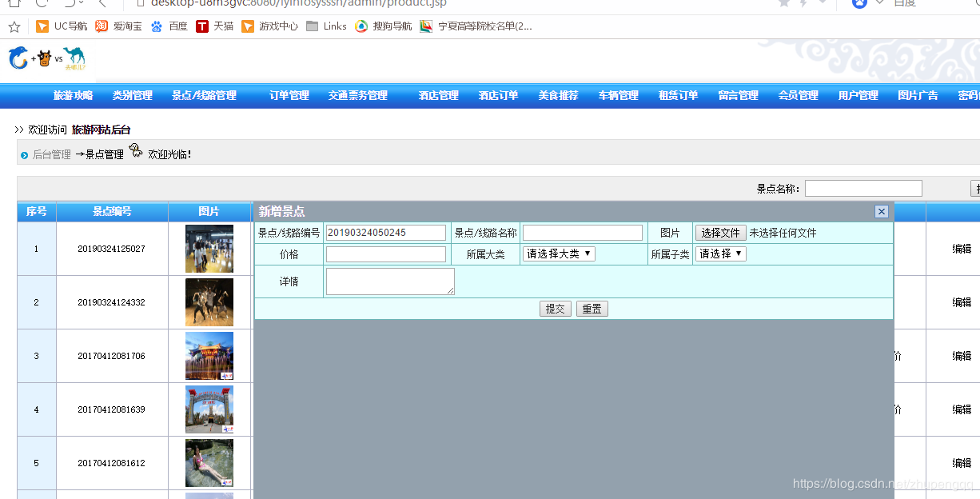Open the 会员管理 menu
The height and width of the screenshot is (499, 980).
tap(798, 95)
